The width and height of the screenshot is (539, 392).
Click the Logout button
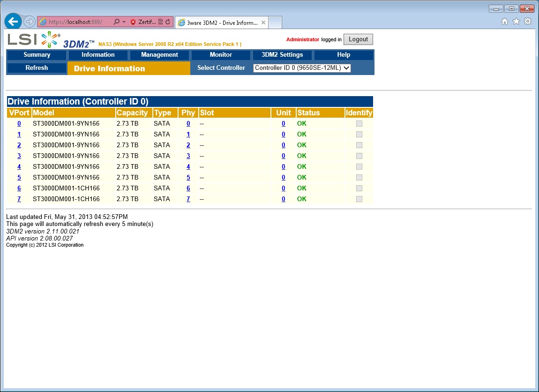click(x=358, y=39)
